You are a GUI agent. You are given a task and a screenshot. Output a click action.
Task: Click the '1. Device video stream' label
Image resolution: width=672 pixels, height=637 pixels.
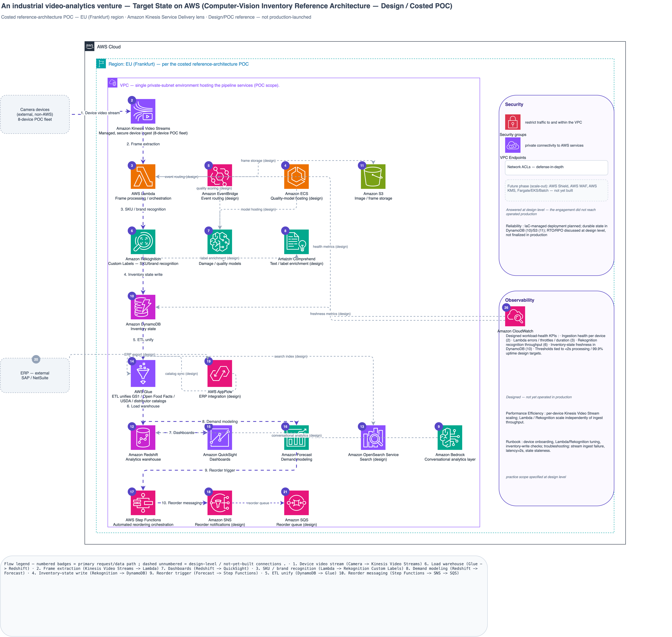100,113
